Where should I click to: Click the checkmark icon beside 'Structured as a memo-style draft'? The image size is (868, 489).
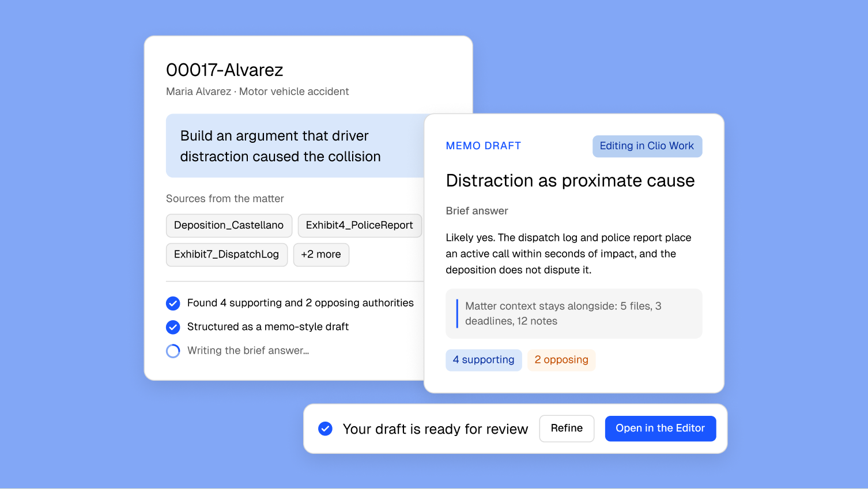(173, 327)
